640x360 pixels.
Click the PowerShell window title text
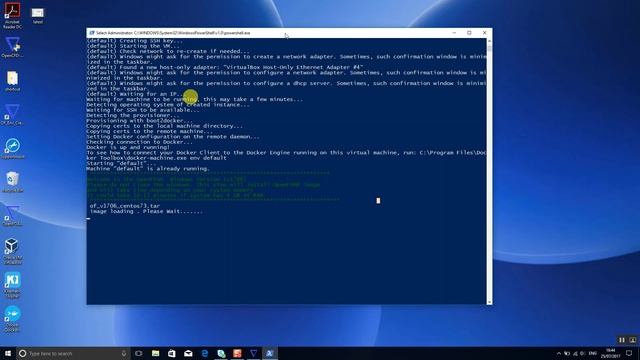(173, 33)
